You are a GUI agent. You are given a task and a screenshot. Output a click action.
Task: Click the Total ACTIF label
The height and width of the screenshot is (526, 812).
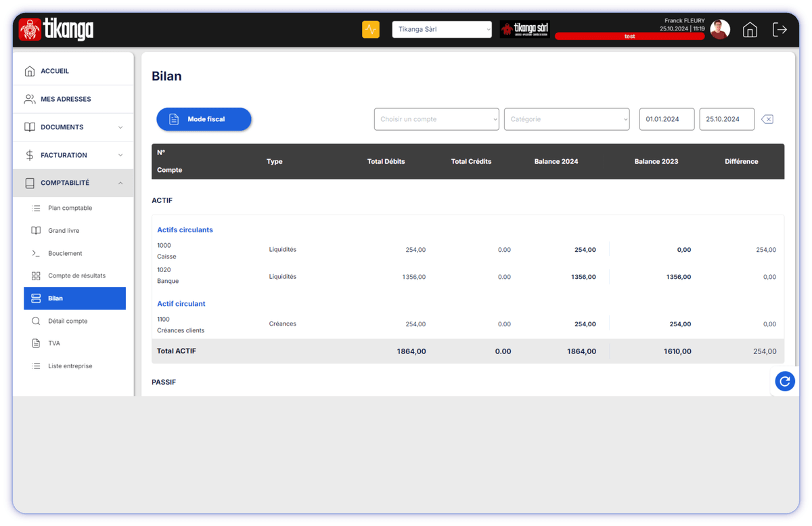177,351
